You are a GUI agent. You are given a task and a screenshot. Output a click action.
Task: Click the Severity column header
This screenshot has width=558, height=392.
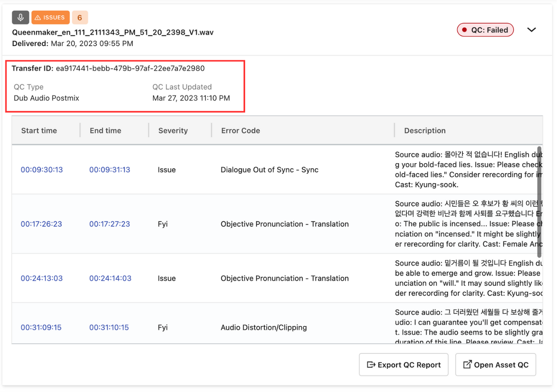tap(173, 130)
